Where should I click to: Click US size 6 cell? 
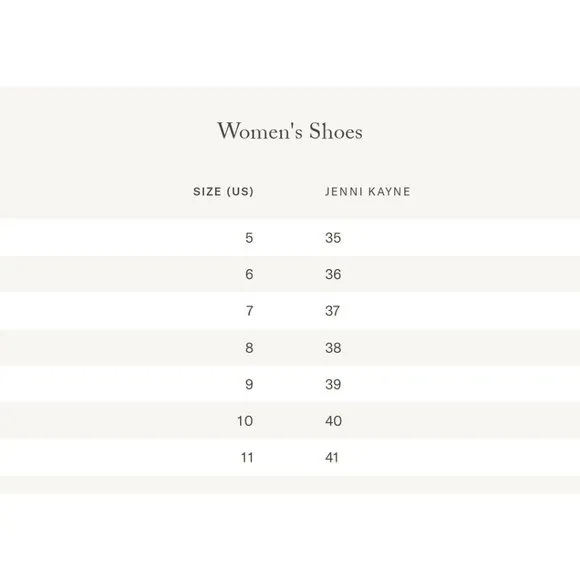[x=249, y=274]
